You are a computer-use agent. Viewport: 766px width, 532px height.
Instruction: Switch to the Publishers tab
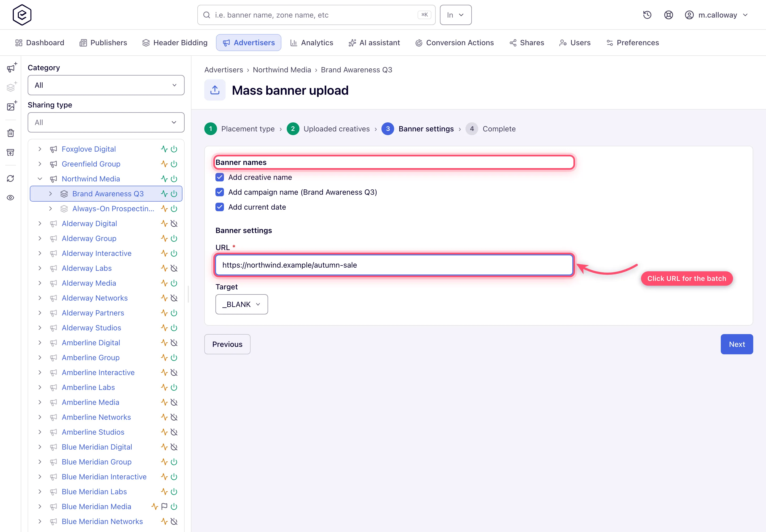(103, 43)
